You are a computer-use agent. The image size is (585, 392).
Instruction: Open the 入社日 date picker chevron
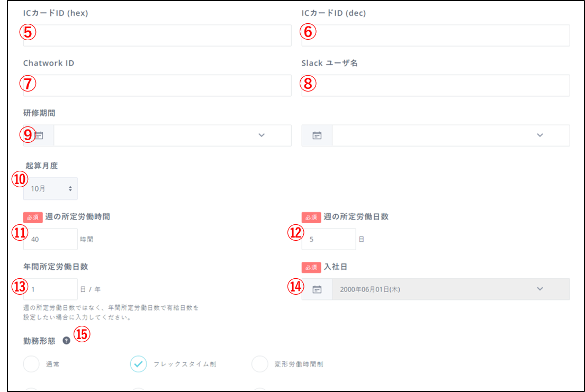pyautogui.click(x=539, y=289)
